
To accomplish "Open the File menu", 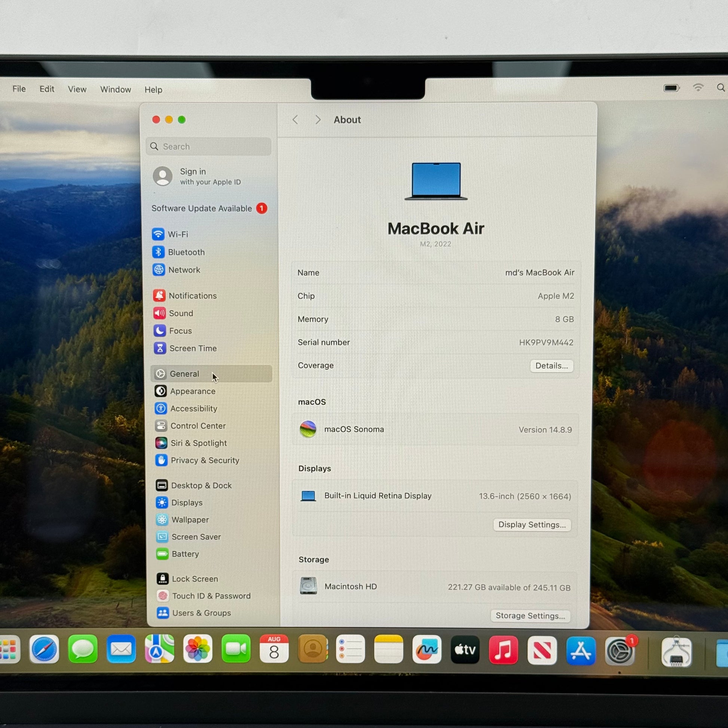I will (19, 89).
